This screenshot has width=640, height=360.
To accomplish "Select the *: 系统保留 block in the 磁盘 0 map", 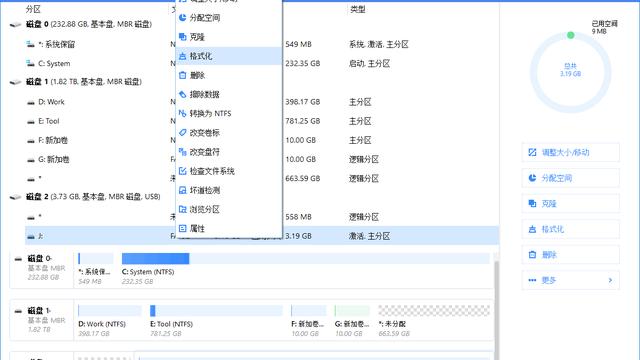I will click(95, 269).
